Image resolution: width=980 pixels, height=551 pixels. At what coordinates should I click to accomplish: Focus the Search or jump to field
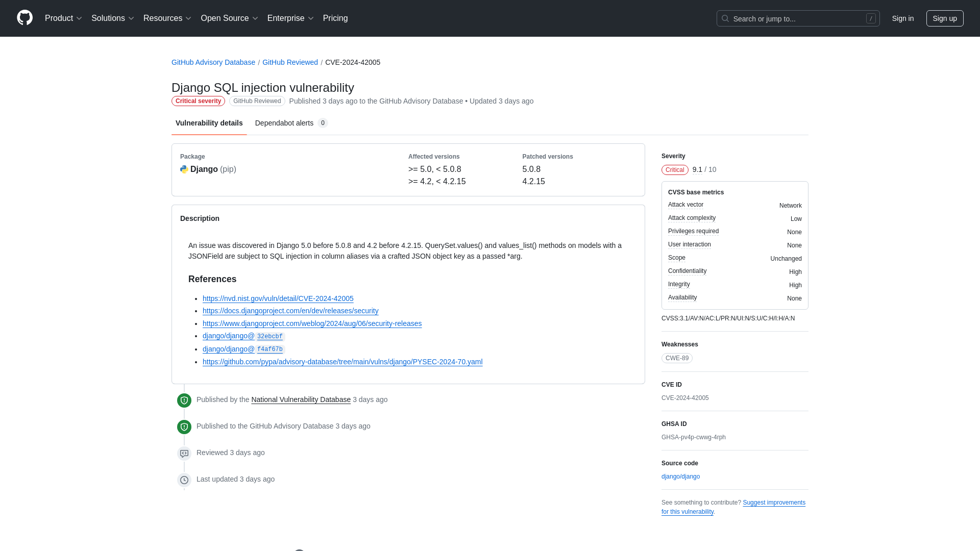(x=798, y=18)
